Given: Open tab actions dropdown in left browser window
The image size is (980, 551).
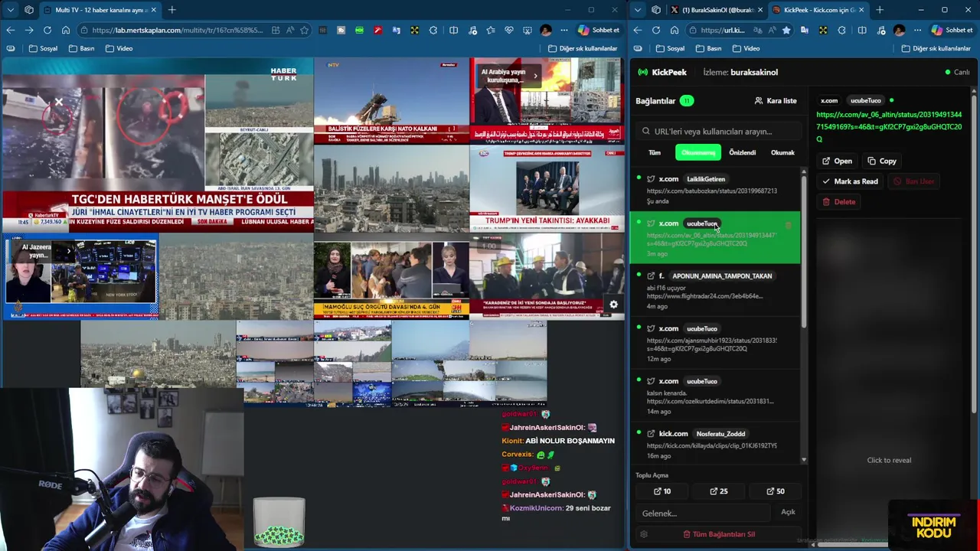Looking at the screenshot, I should tap(10, 10).
